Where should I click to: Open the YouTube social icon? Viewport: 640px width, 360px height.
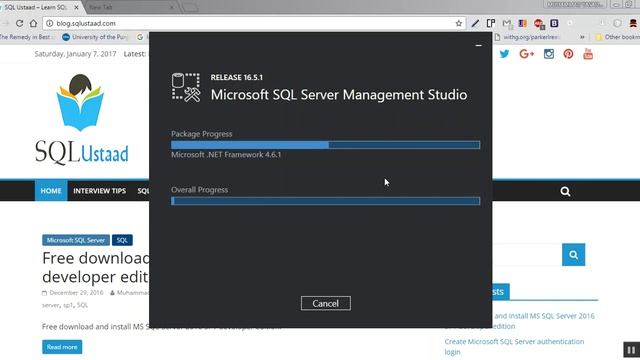pos(588,54)
